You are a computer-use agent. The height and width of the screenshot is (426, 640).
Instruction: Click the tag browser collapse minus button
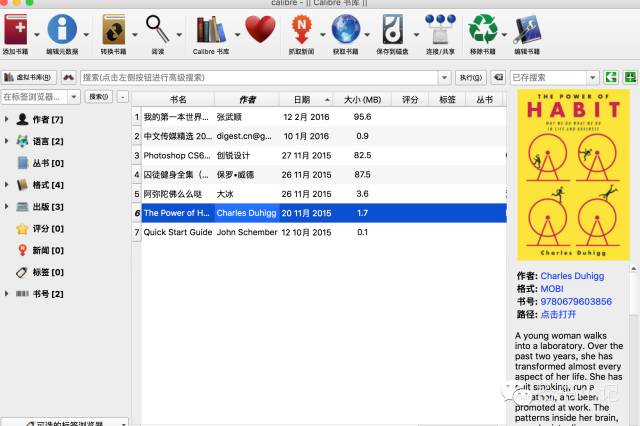point(122,97)
